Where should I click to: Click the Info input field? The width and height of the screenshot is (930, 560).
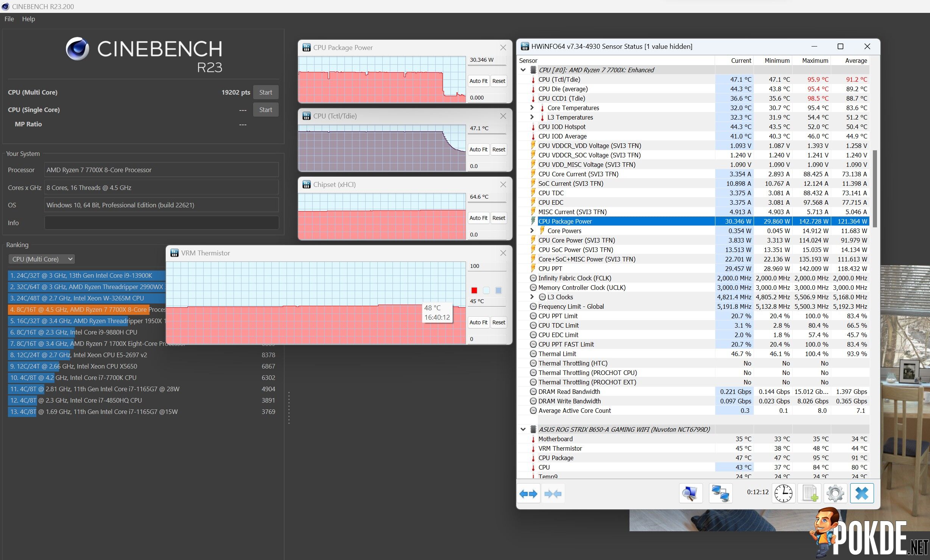click(x=162, y=223)
